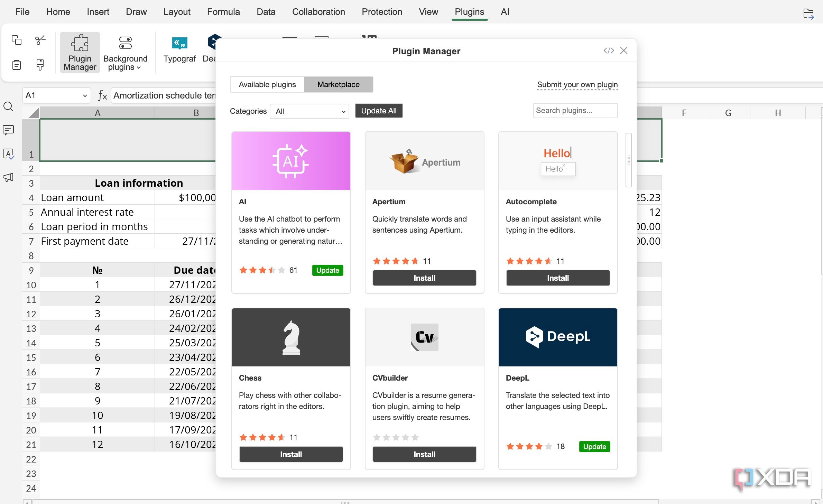823x504 pixels.
Task: Open the Categories dropdown
Action: pos(309,111)
